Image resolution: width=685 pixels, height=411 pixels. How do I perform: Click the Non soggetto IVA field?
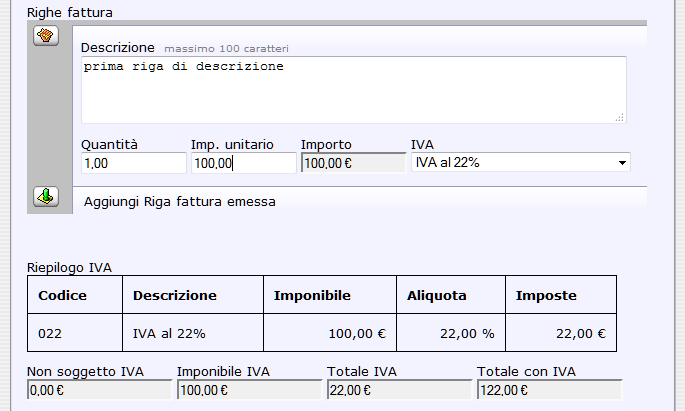coord(99,390)
